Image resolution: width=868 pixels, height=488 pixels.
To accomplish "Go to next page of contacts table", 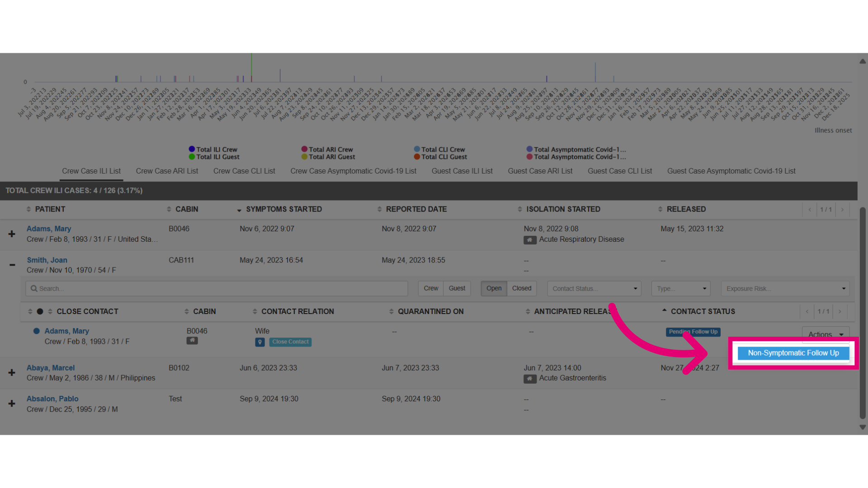I will (840, 312).
